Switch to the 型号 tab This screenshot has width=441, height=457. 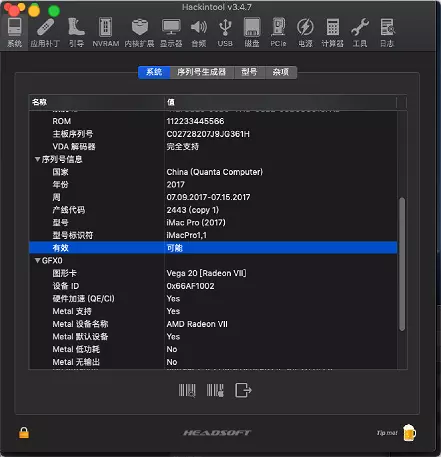pos(249,72)
